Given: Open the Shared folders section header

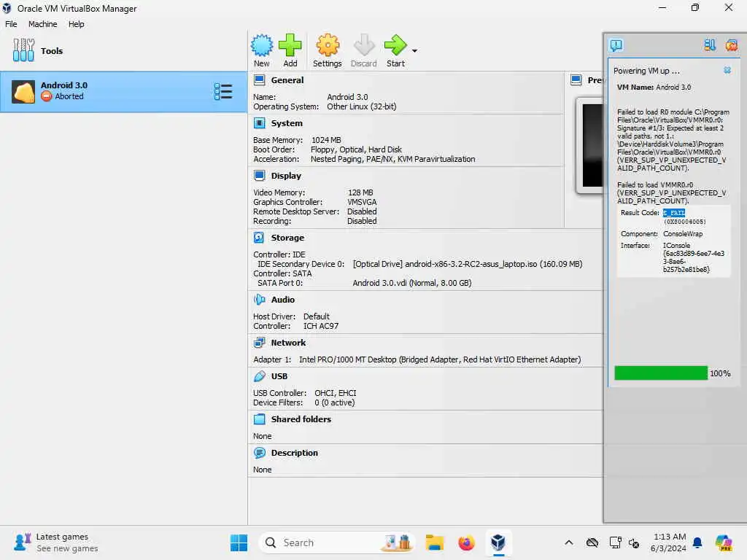Looking at the screenshot, I should (x=301, y=419).
